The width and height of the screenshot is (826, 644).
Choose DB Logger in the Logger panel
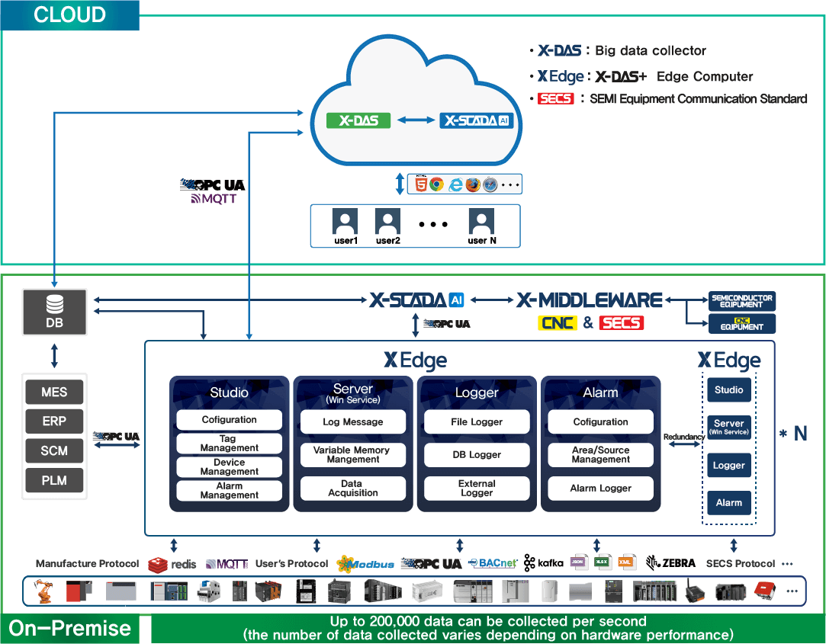pos(477,455)
